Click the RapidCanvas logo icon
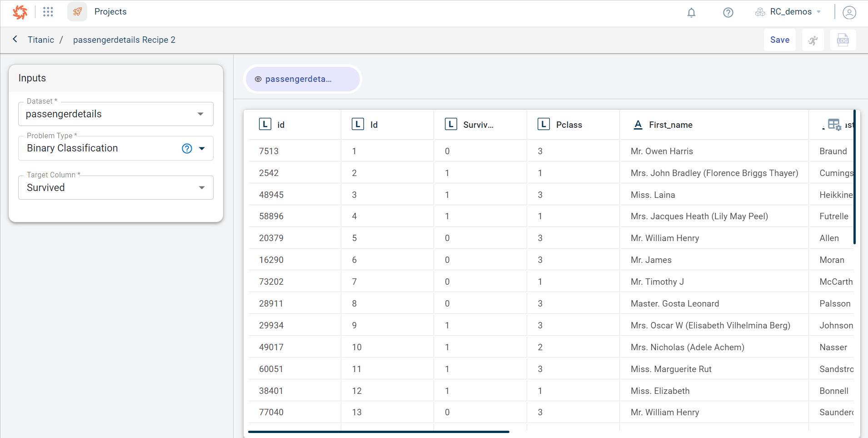The height and width of the screenshot is (438, 868). coord(20,12)
